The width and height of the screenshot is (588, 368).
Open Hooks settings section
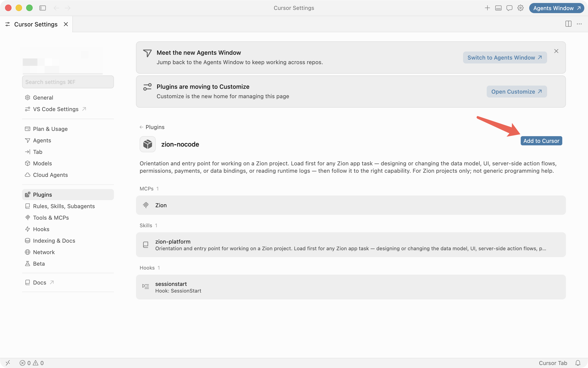[68, 229]
